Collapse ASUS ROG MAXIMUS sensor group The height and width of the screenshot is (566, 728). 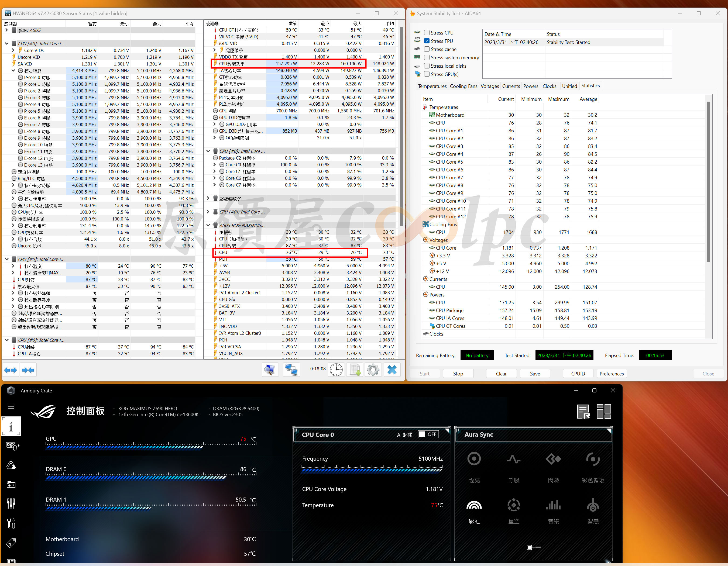(x=208, y=225)
